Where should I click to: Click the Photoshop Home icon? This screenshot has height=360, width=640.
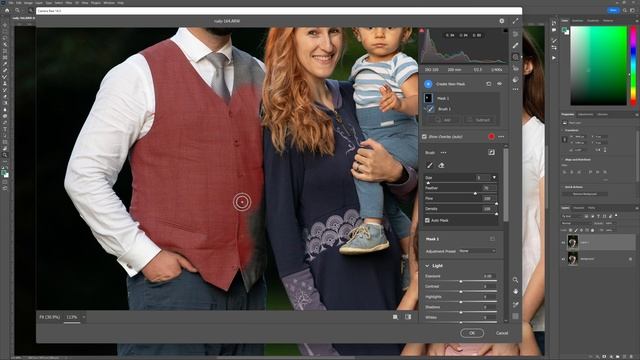click(7, 10)
